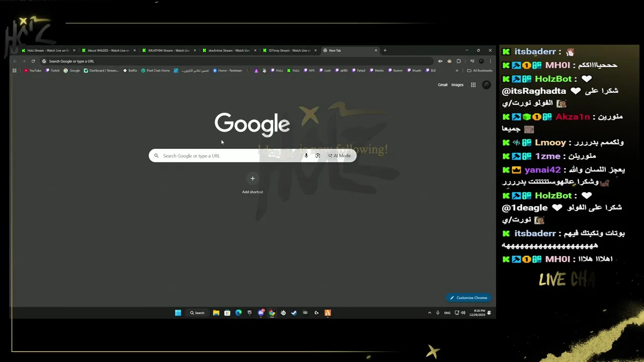Open the Kwerm bookmark
Screen dimensions: 644x362
click(x=395, y=70)
